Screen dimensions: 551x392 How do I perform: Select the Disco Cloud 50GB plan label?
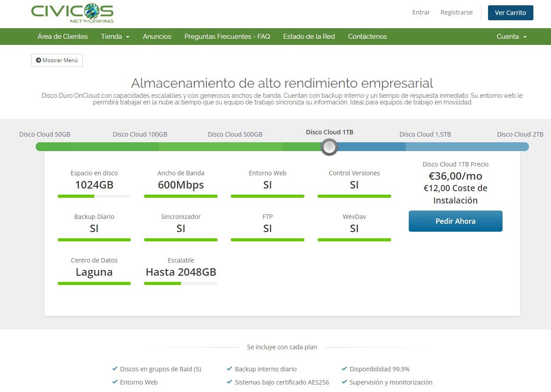click(x=45, y=134)
